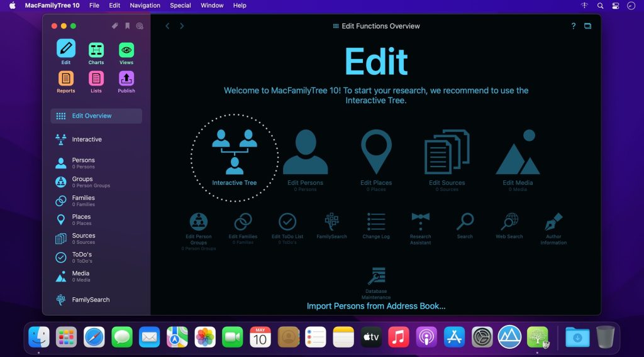
Task: Open Author Information pen icon
Action: (x=553, y=221)
